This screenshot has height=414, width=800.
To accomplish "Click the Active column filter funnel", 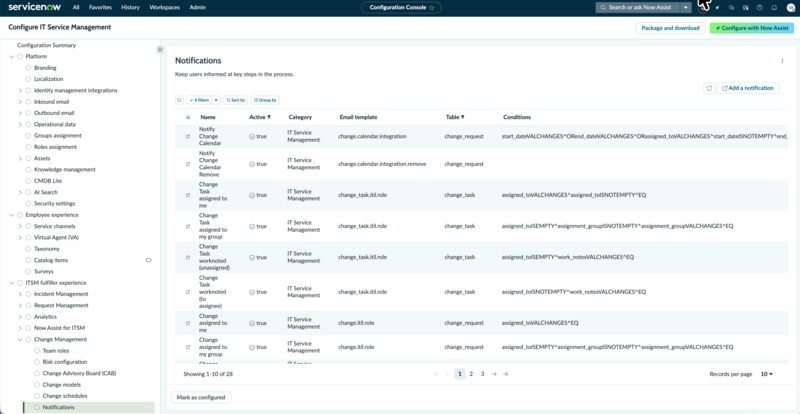I will click(269, 117).
